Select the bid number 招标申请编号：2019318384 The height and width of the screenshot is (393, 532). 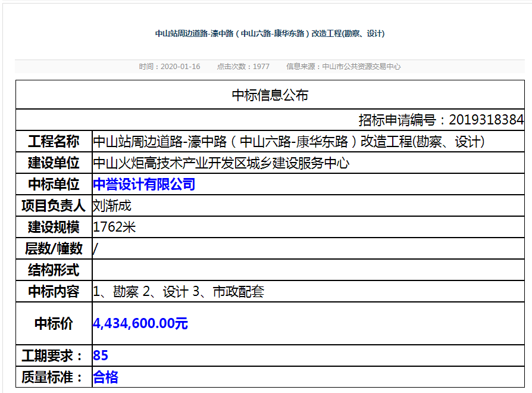[441, 120]
